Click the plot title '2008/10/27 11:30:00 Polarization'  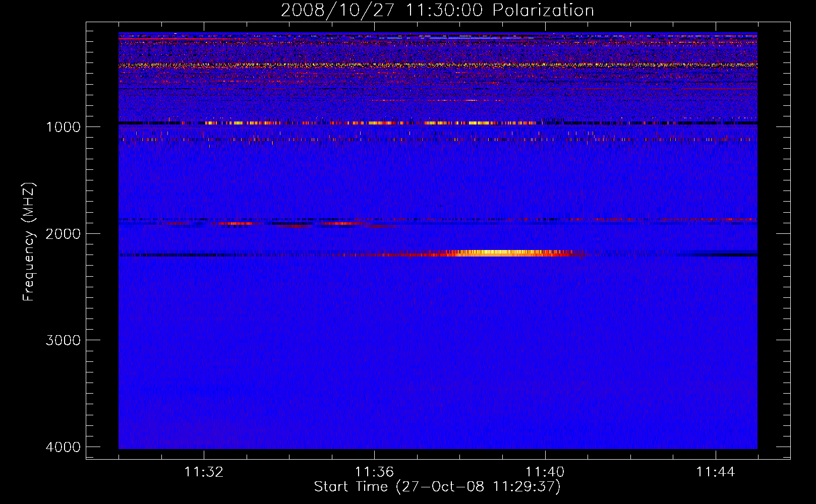(x=437, y=10)
